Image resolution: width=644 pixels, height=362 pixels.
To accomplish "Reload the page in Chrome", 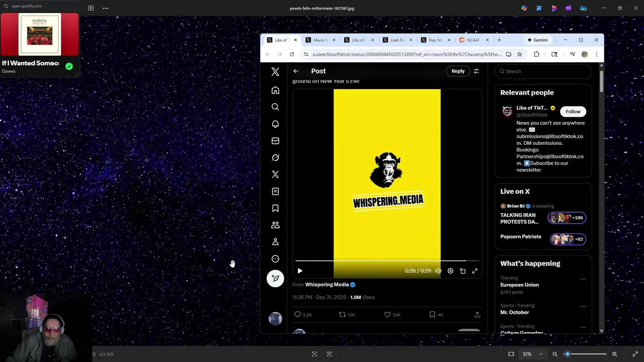I will click(x=292, y=54).
